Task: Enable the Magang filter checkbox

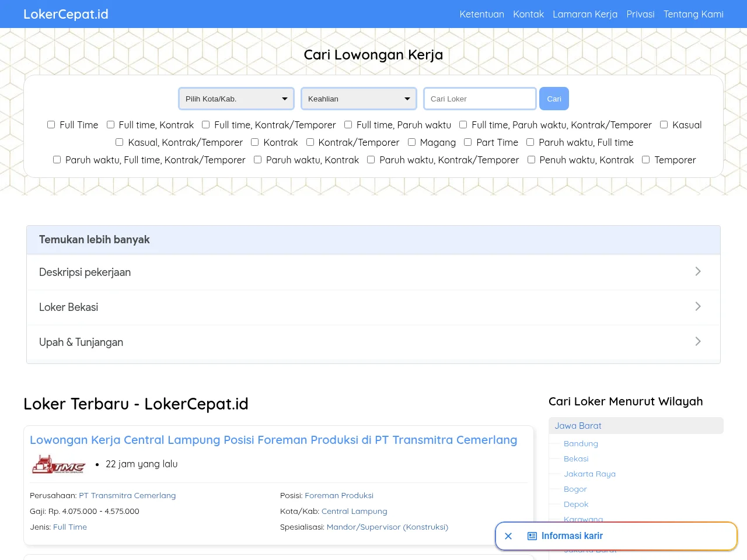Action: coord(411,142)
